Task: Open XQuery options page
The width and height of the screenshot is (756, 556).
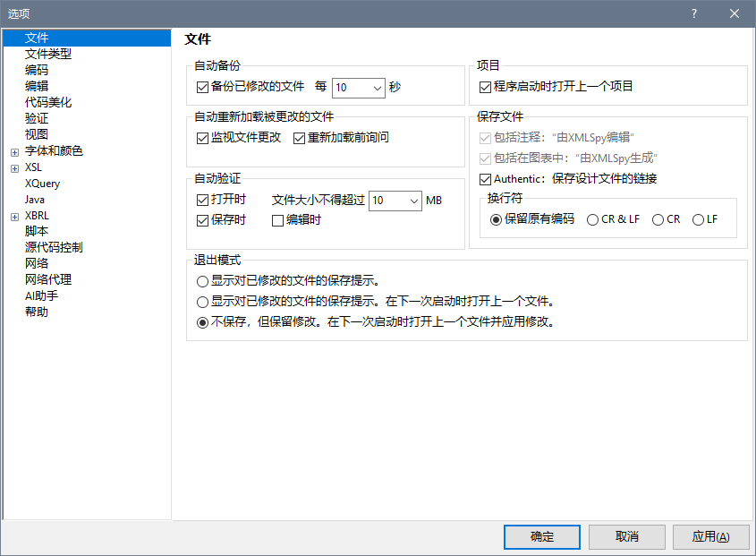Action: 42,184
